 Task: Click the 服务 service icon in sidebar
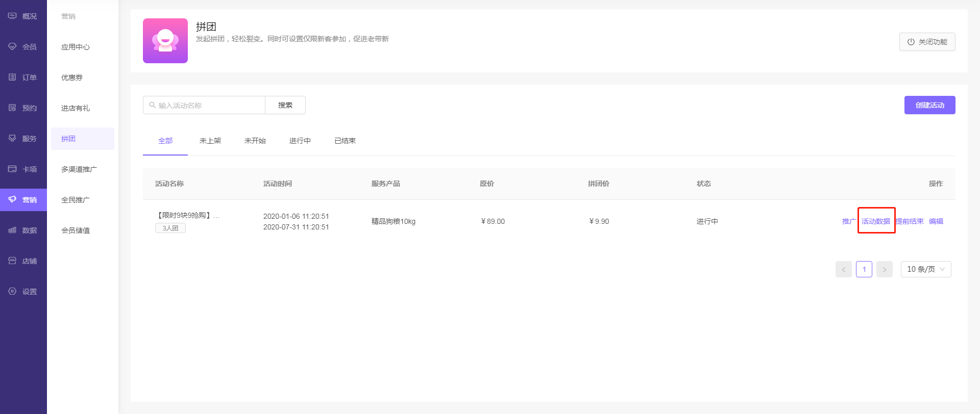click(12, 138)
